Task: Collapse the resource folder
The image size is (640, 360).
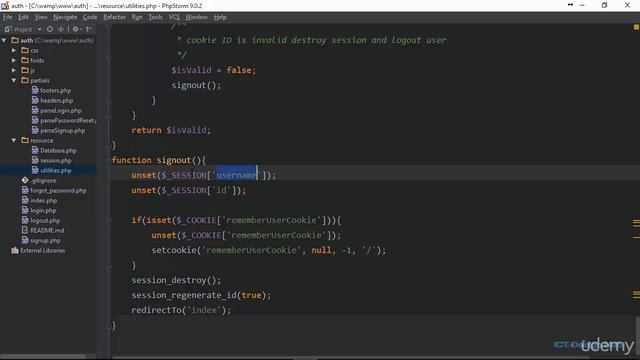Action: (x=14, y=140)
